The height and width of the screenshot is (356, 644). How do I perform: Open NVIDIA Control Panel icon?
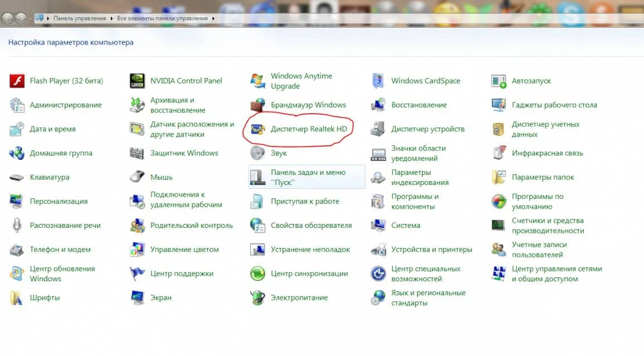tap(137, 81)
